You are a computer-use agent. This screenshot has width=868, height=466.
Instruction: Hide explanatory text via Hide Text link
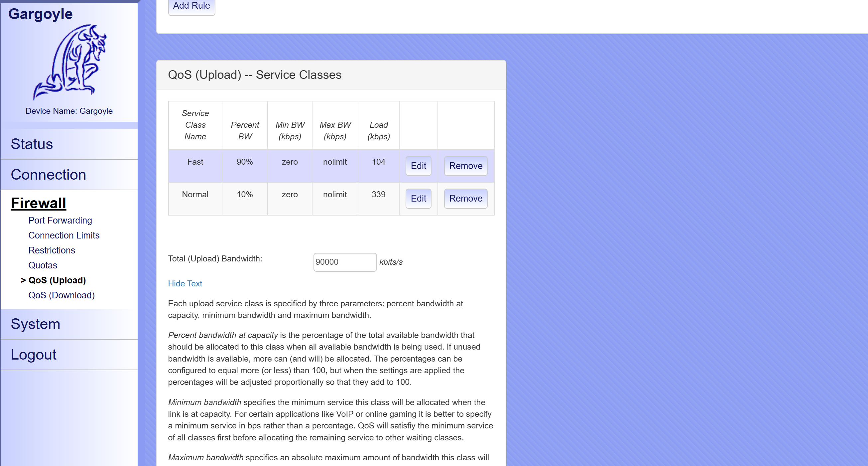[x=185, y=283]
